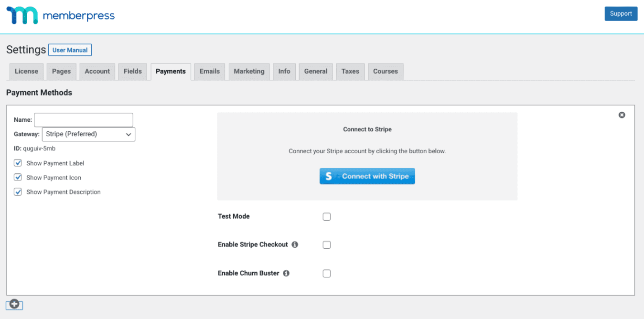
Task: Click the Support button
Action: pos(621,13)
